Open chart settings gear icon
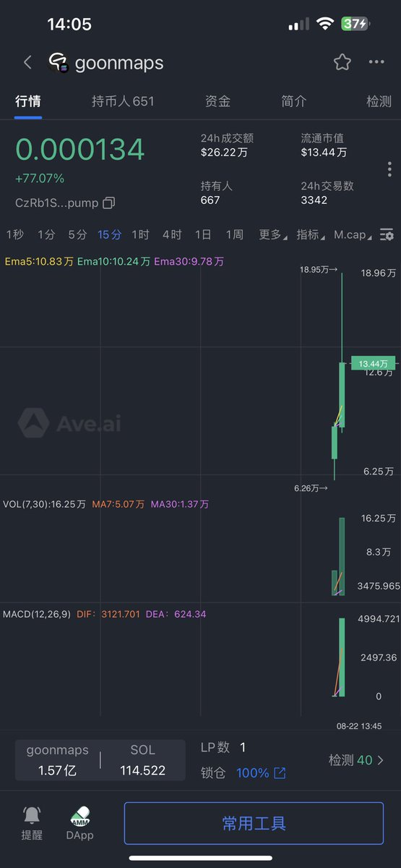This screenshot has height=868, width=401. 387,235
